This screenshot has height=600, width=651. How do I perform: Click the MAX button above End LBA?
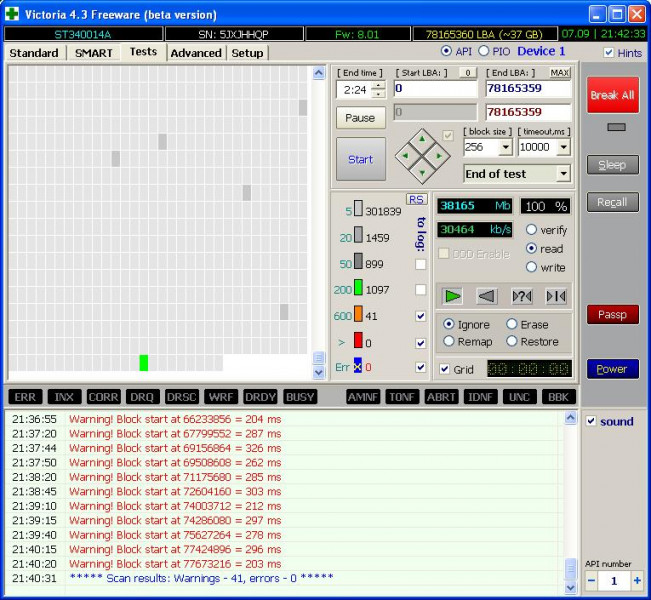point(560,73)
